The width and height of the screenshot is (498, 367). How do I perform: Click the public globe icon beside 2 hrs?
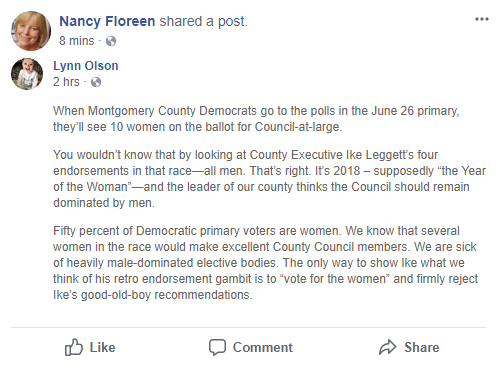96,82
